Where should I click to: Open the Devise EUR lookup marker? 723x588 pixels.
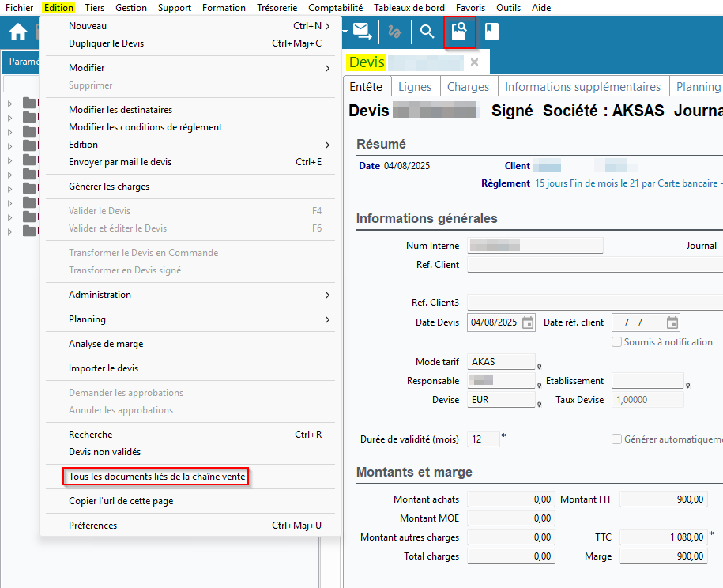tap(540, 404)
